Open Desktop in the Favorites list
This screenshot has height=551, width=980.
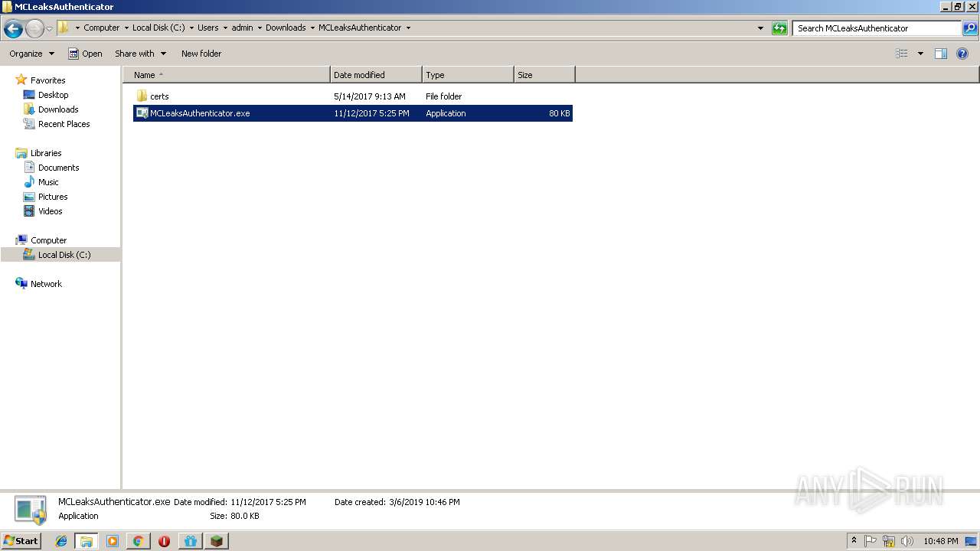[53, 95]
